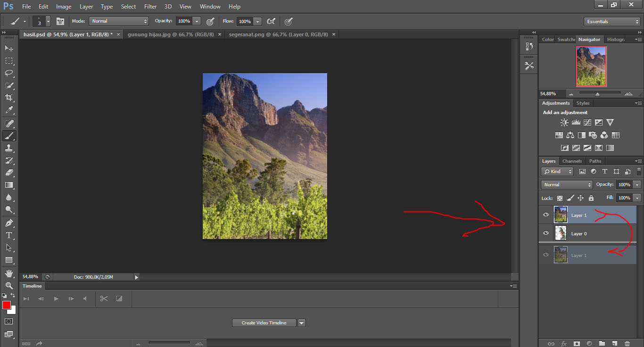Viewport: 644px width, 347px height.
Task: Enable airbrush-style build-up
Action: point(271,21)
